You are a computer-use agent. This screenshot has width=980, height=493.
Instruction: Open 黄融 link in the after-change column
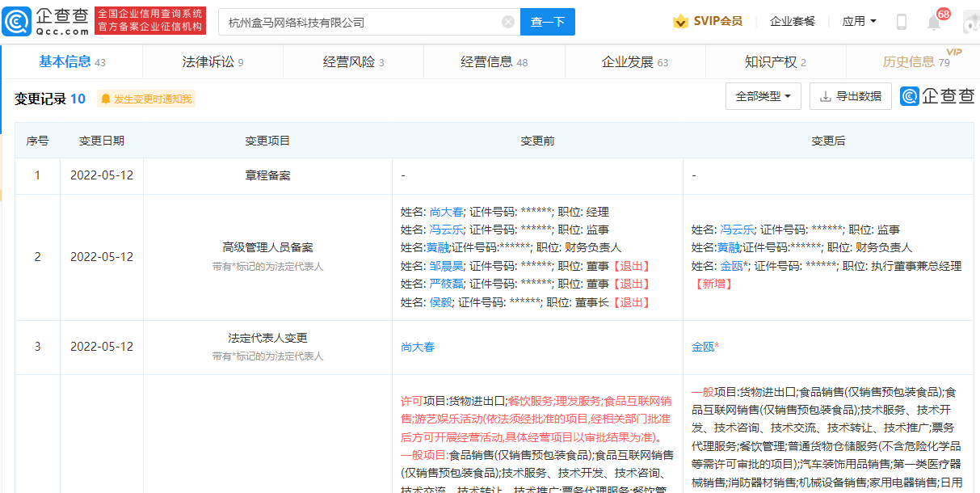728,247
